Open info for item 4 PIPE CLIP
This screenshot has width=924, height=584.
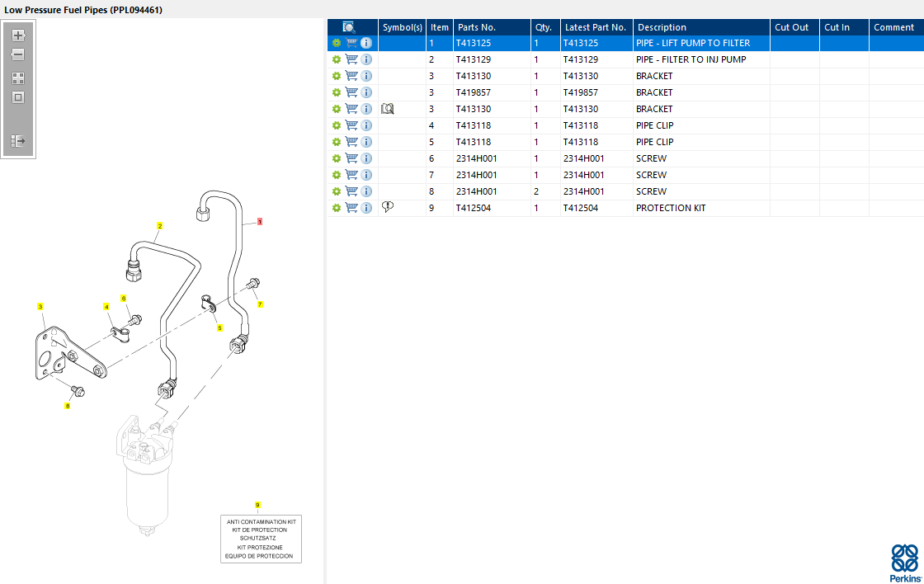366,125
